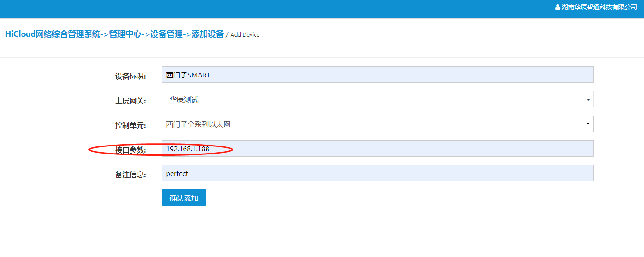Focus the 设备标识 field containing 西门子SMART

coord(377,75)
